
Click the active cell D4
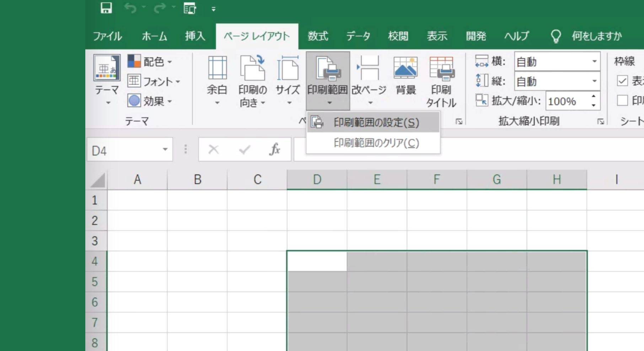coord(317,261)
